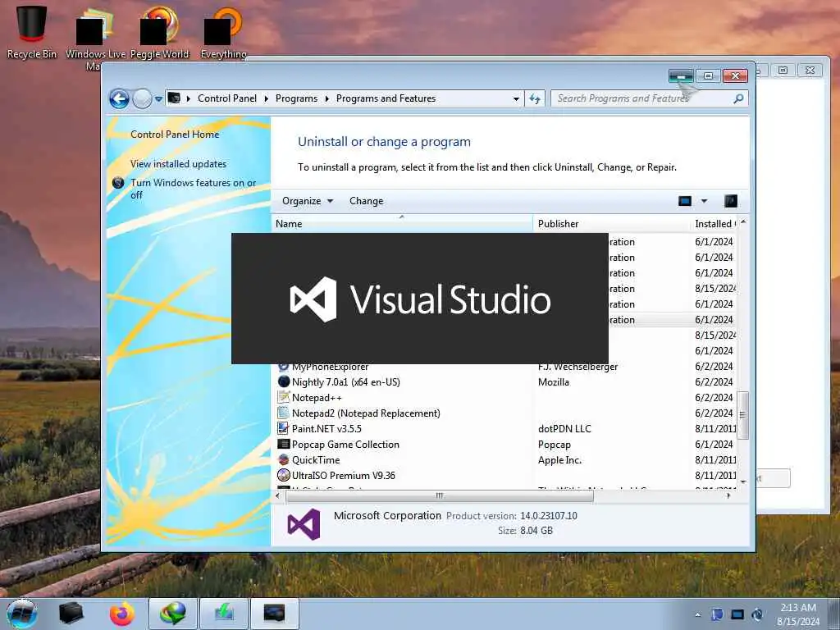Select the Programs and Features breadcrumb
Viewport: 840px width, 630px height.
tap(386, 98)
